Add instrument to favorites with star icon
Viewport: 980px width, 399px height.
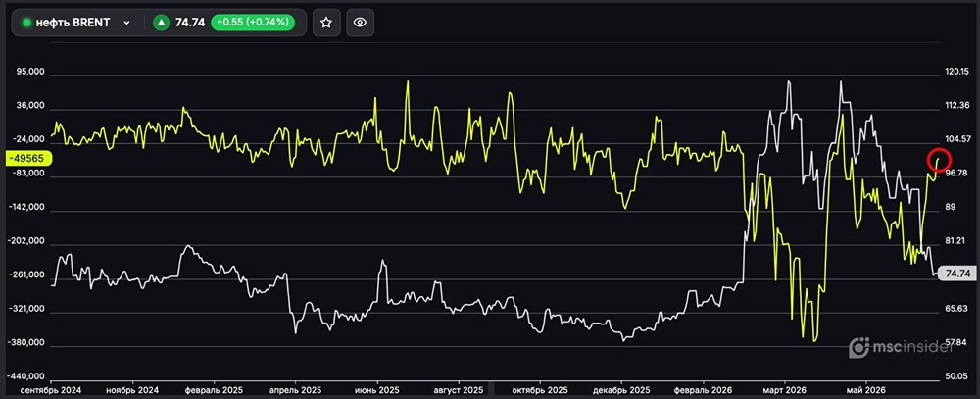click(325, 23)
